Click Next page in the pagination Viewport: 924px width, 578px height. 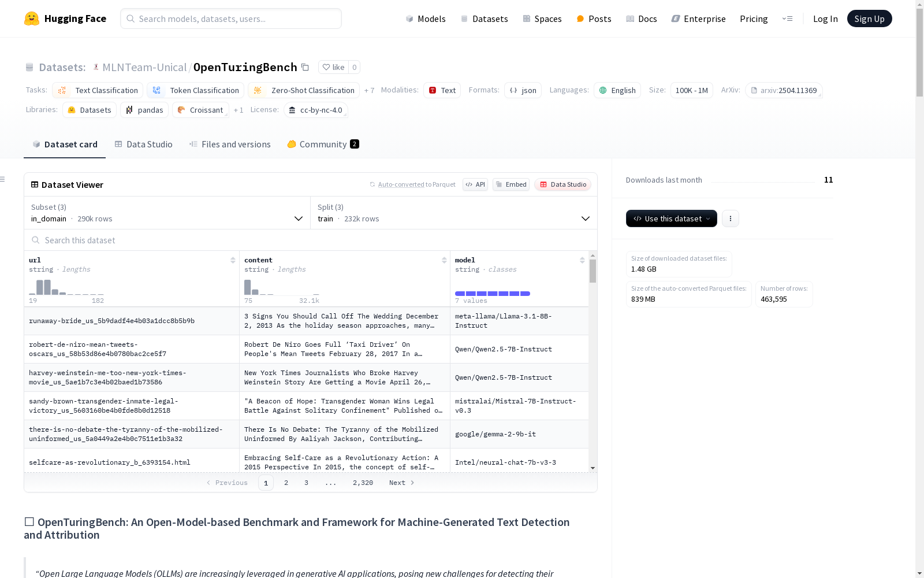(402, 483)
